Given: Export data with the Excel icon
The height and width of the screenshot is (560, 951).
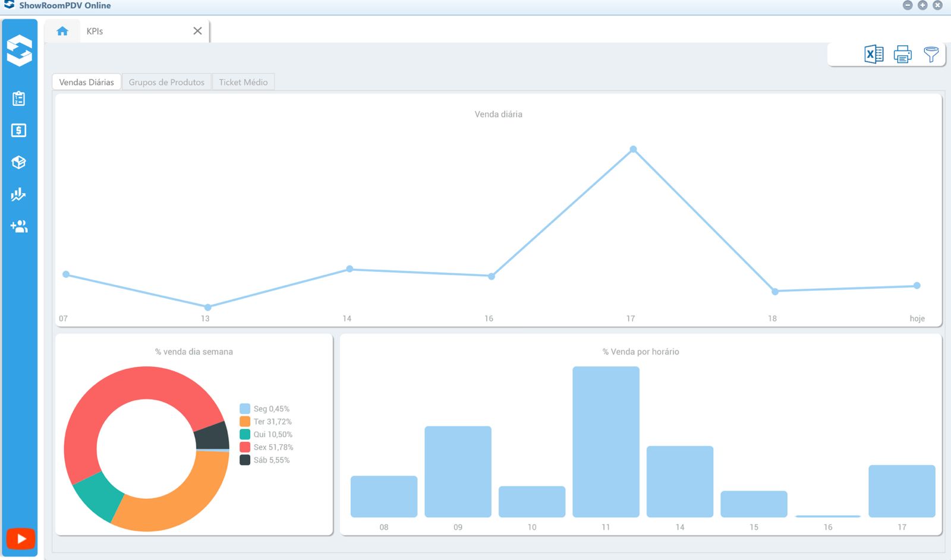Looking at the screenshot, I should (x=873, y=55).
